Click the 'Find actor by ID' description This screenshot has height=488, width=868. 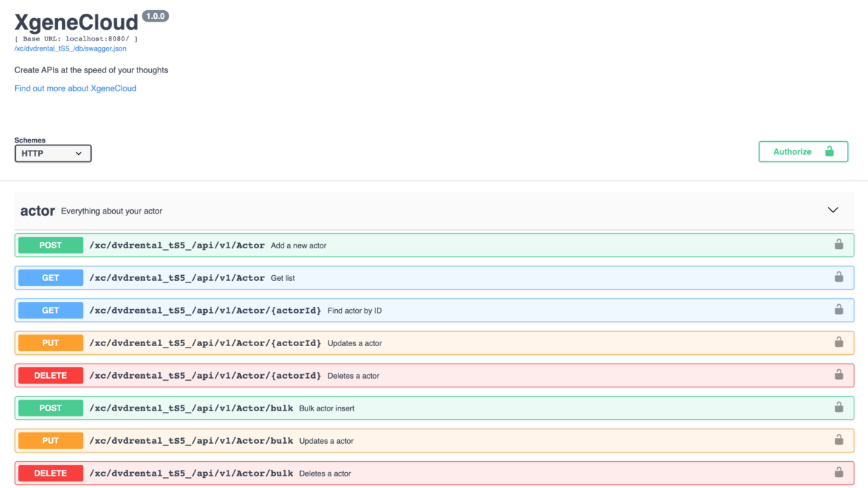click(x=354, y=311)
